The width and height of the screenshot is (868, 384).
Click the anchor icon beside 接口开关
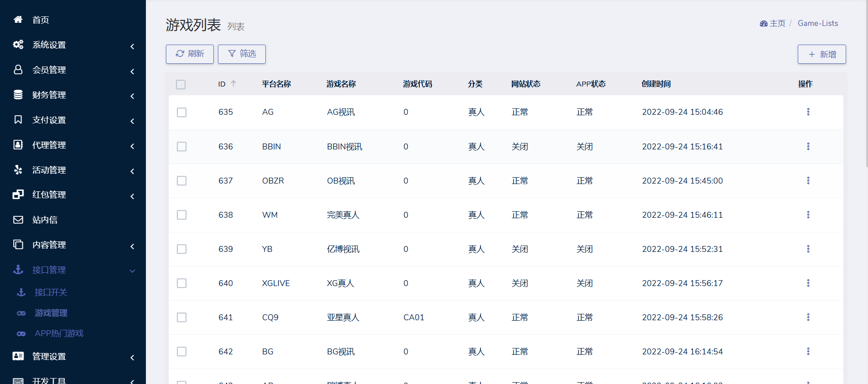[x=21, y=292]
